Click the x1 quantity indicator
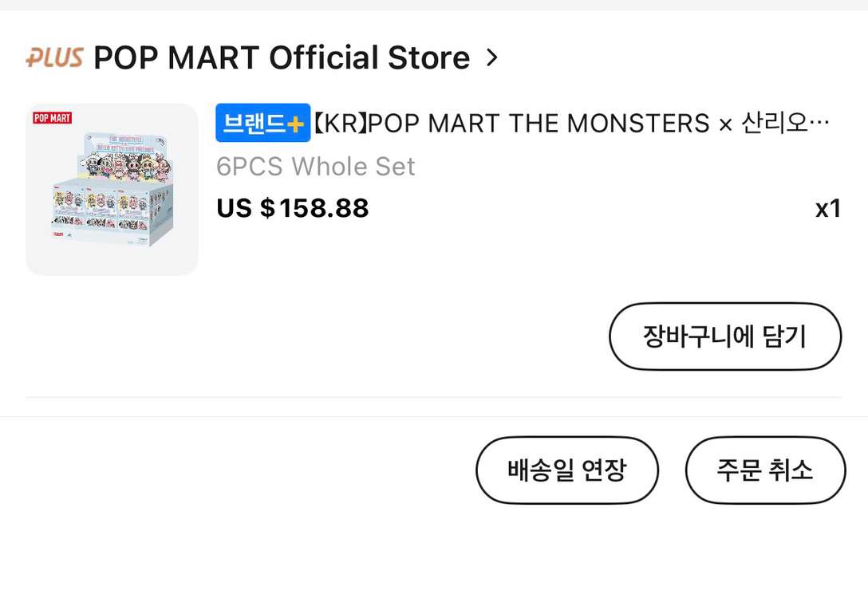The height and width of the screenshot is (598, 868). [828, 209]
